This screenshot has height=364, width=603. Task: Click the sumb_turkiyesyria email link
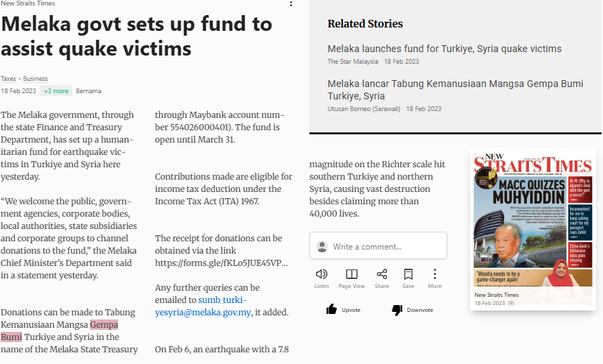[222, 306]
